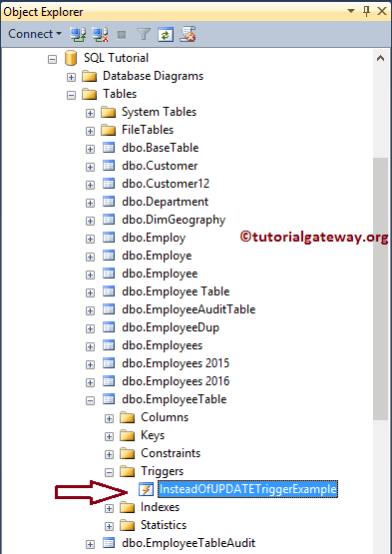Click the trigger lightning bolt icon
The height and width of the screenshot is (554, 392).
[x=146, y=489]
